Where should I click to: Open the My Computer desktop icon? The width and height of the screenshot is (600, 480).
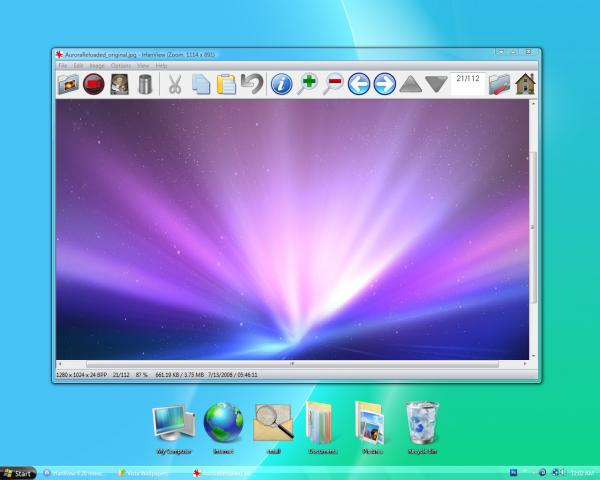pos(174,429)
